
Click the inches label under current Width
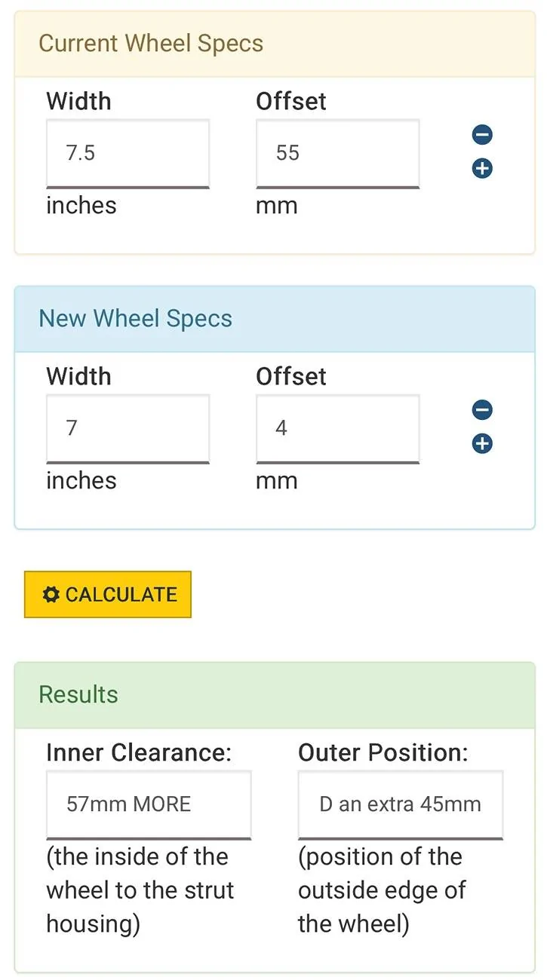click(81, 205)
